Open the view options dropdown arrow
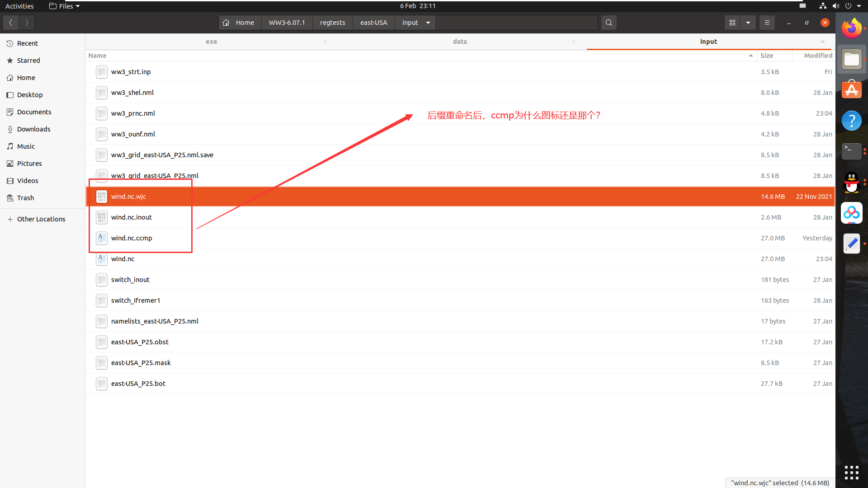Image resolution: width=868 pixels, height=488 pixels. [x=748, y=23]
